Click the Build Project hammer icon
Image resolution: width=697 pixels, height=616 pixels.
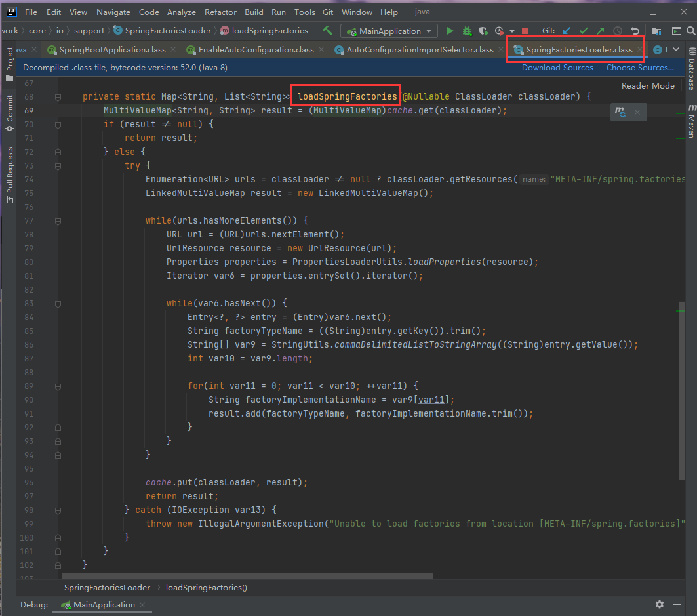pyautogui.click(x=327, y=31)
